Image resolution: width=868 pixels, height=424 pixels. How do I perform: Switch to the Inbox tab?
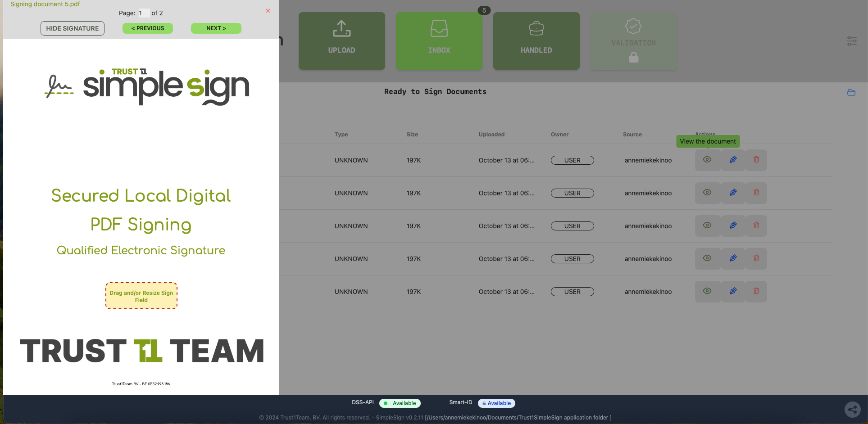click(x=439, y=41)
